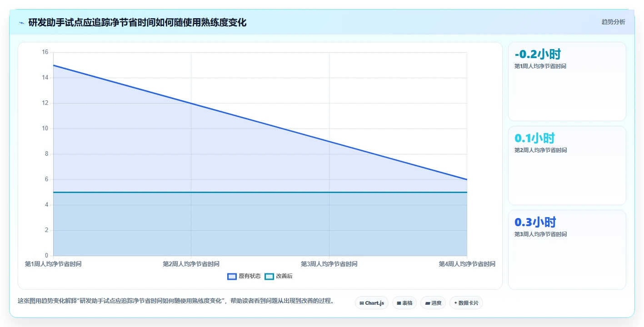Click the y-axis label 16
Screen dimensions: 644x327
pos(45,52)
